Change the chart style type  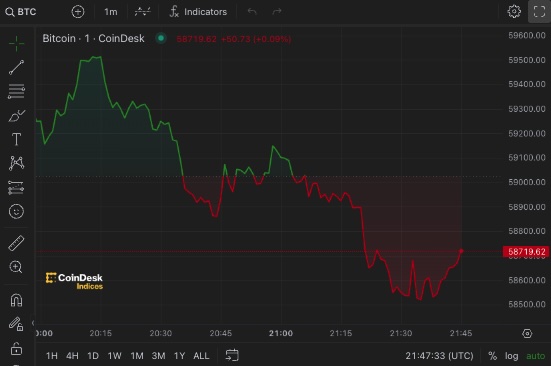(x=143, y=12)
